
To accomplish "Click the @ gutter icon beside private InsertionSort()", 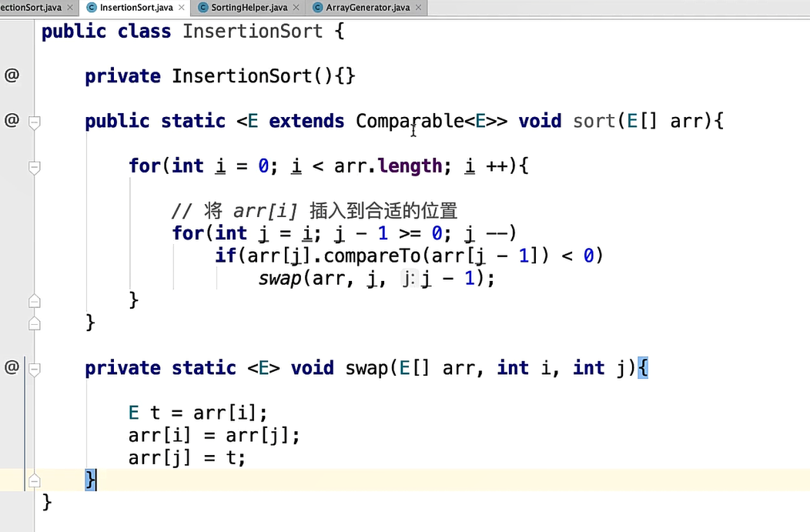I will pyautogui.click(x=12, y=75).
